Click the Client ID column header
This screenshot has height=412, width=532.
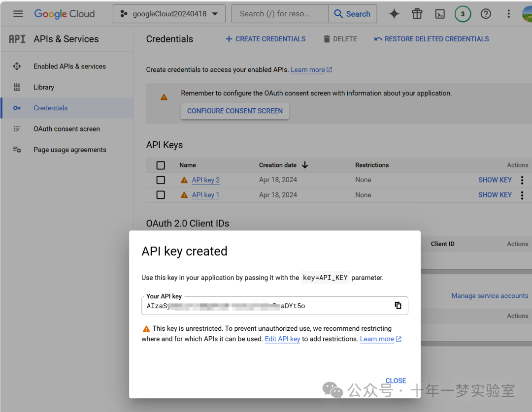(442, 244)
